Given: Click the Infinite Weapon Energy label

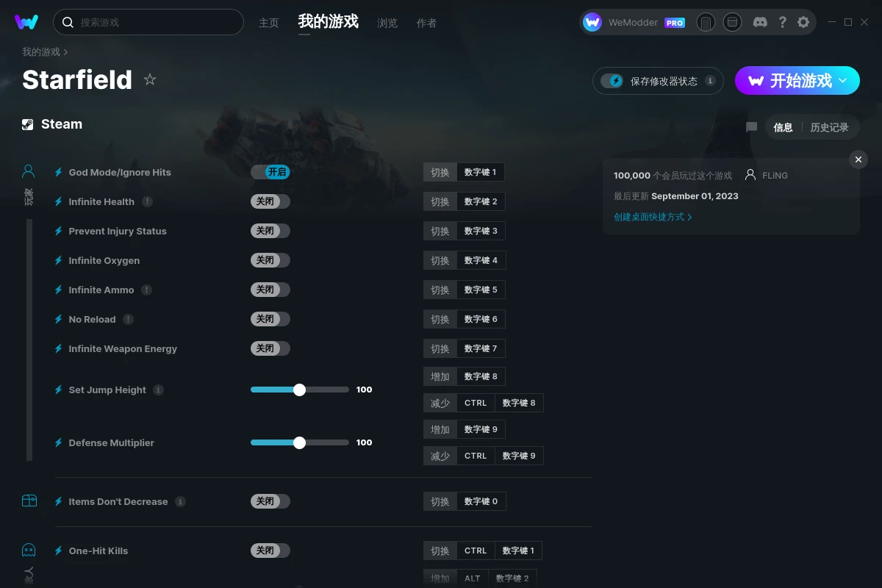Looking at the screenshot, I should 123,349.
